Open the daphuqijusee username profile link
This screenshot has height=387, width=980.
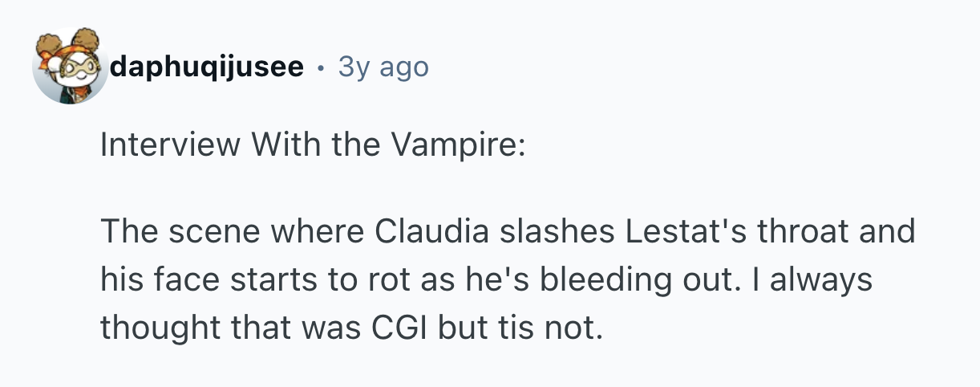[207, 67]
